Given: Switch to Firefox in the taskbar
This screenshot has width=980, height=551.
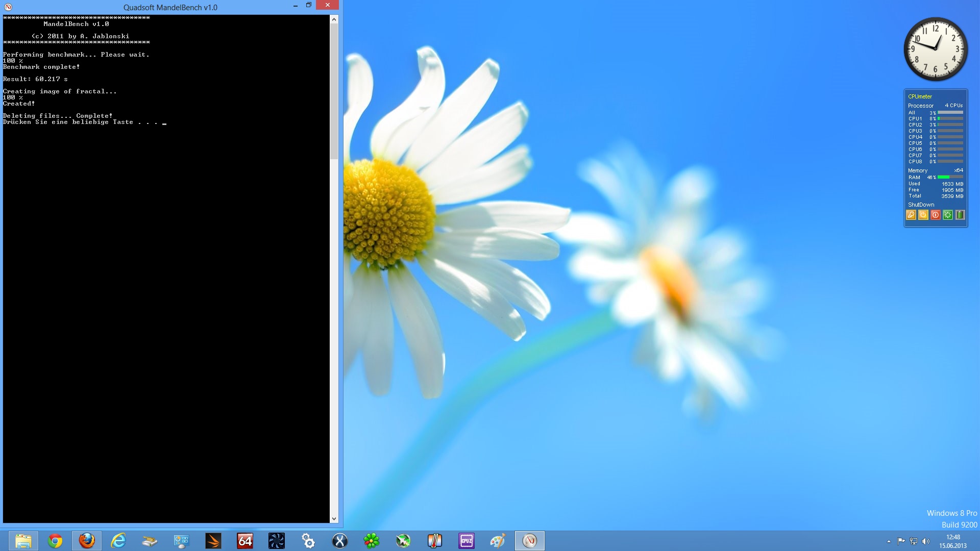Looking at the screenshot, I should click(x=87, y=541).
